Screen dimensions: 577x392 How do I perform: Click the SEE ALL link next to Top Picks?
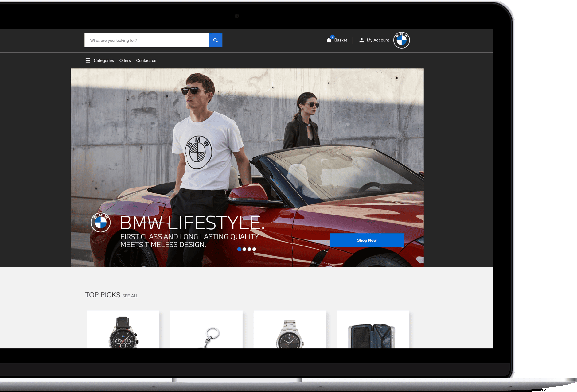point(130,296)
